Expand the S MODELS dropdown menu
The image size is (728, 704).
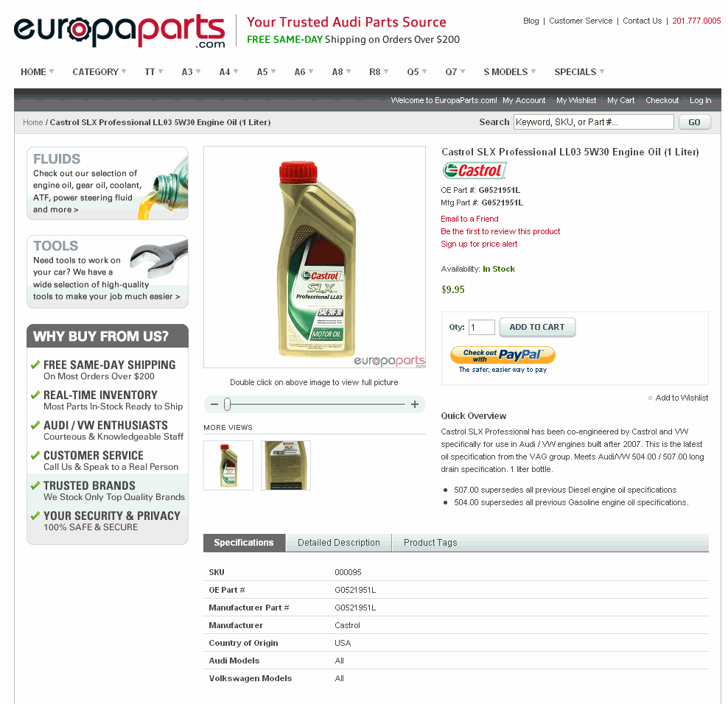coord(509,72)
